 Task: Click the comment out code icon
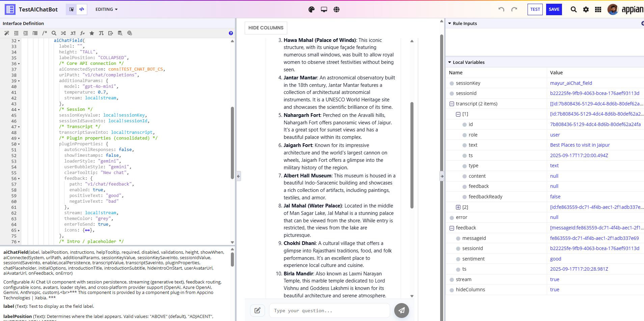45,33
